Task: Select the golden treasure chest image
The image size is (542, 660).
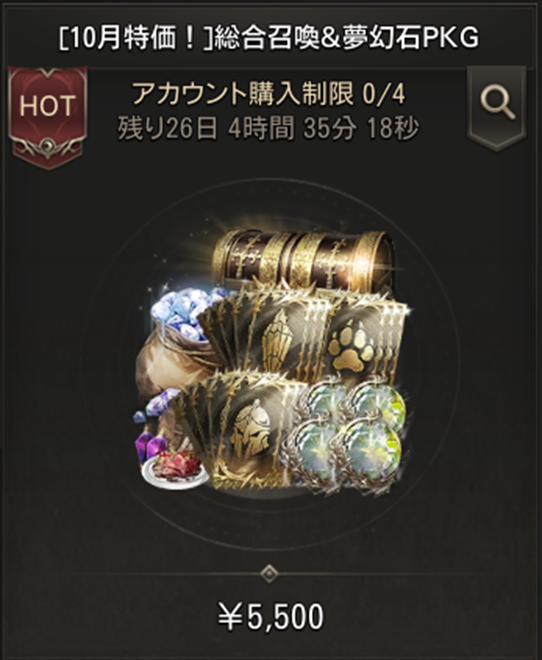Action: (303, 260)
